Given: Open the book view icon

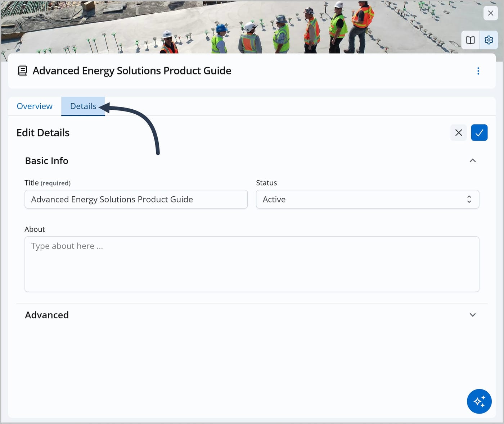Looking at the screenshot, I should (470, 40).
